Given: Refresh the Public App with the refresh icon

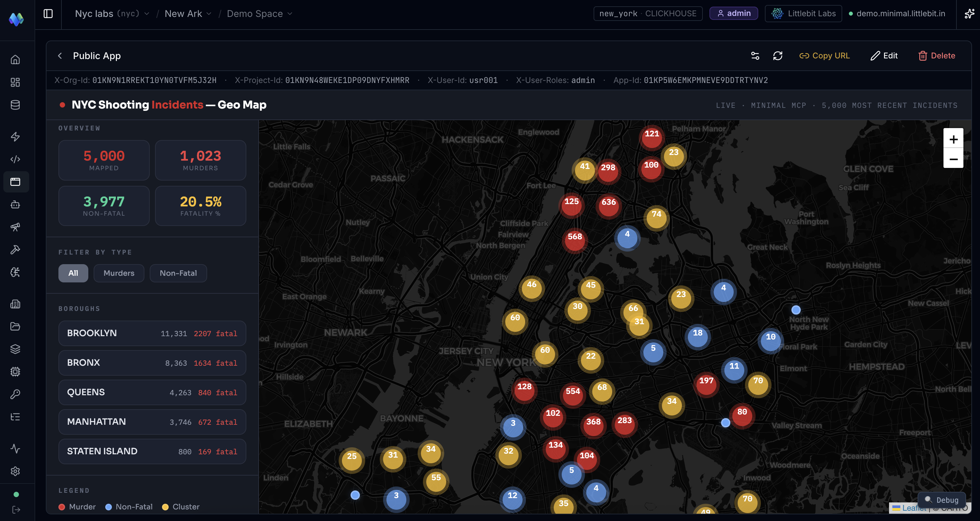Looking at the screenshot, I should 778,55.
